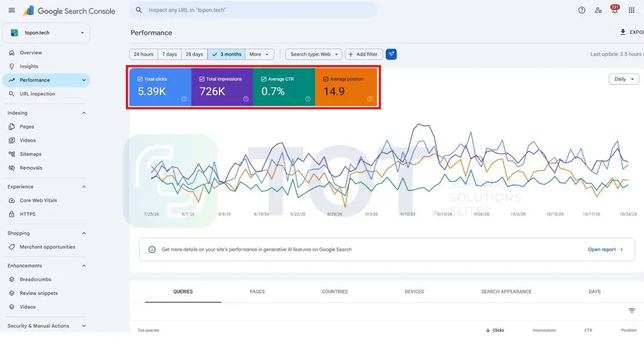644x362 pixels.
Task: Click the info icon in AI features banner
Action: [152, 250]
